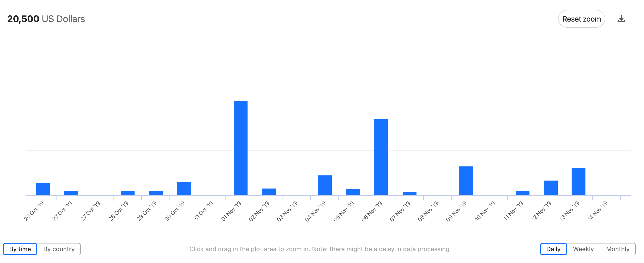Click the 30 Oct '19 bar
The width and height of the screenshot is (644, 263).
[184, 189]
